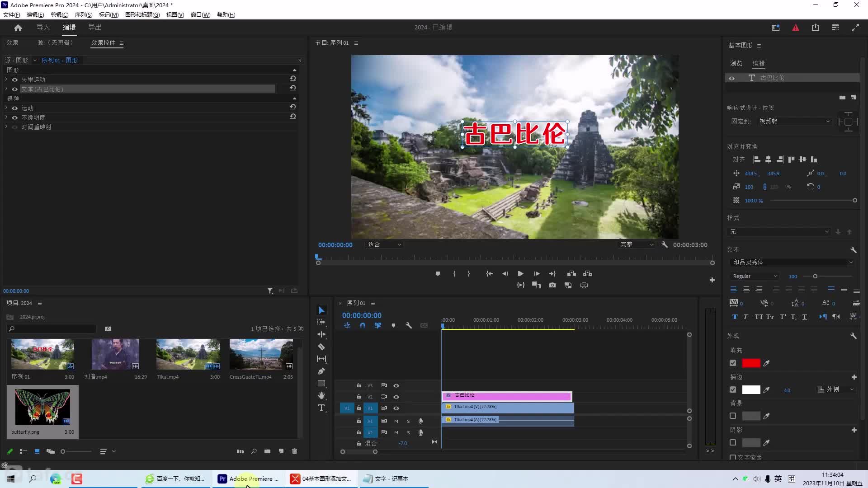Image resolution: width=868 pixels, height=488 pixels.
Task: Open the 序列 menu
Action: click(83, 15)
